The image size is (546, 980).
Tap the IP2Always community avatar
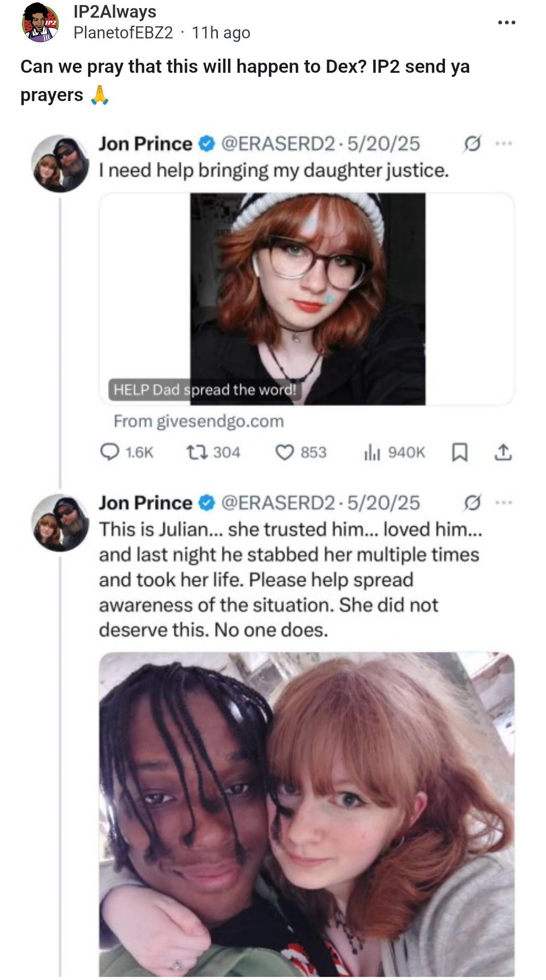(40, 22)
